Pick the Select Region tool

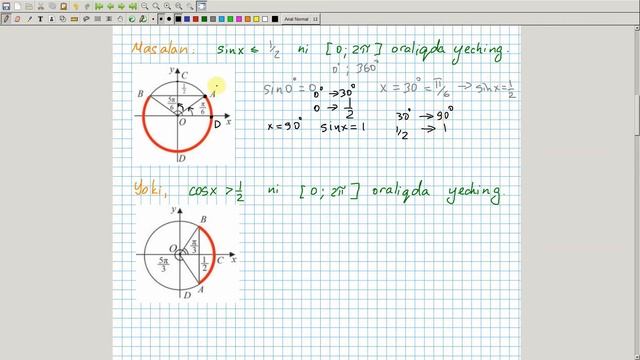(86, 19)
